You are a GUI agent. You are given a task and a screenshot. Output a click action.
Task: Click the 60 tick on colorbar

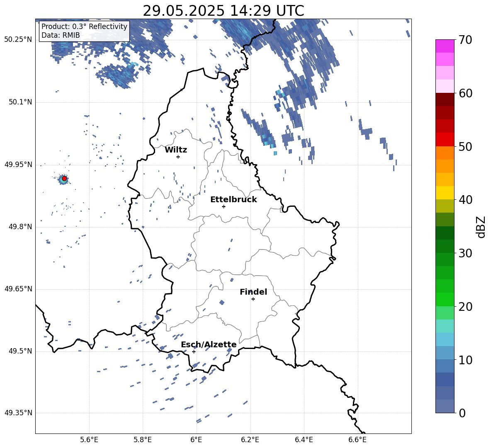(x=465, y=93)
